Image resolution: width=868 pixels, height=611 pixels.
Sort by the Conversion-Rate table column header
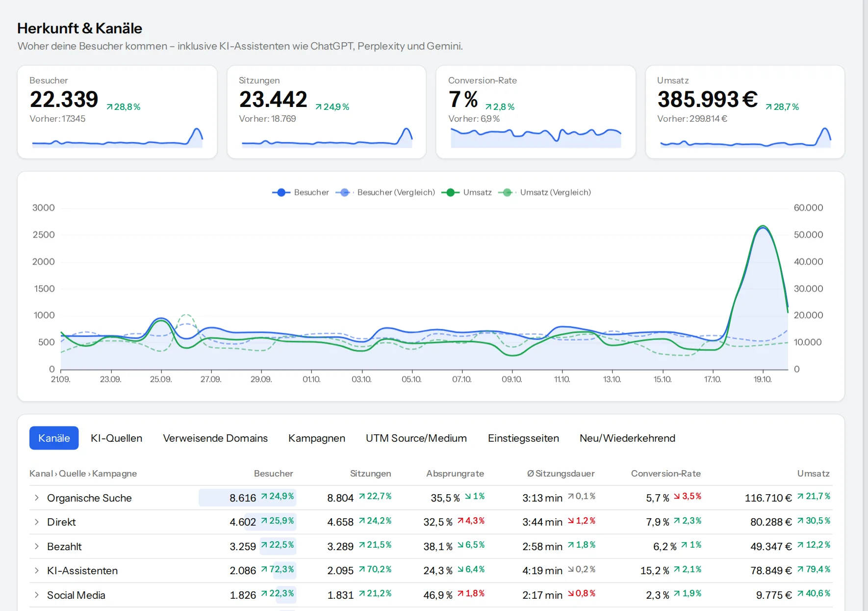coord(665,474)
